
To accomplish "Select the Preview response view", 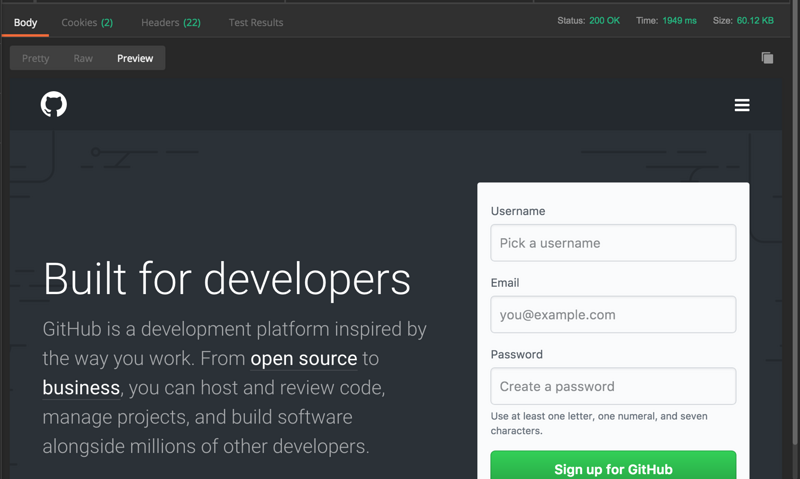I will click(135, 58).
